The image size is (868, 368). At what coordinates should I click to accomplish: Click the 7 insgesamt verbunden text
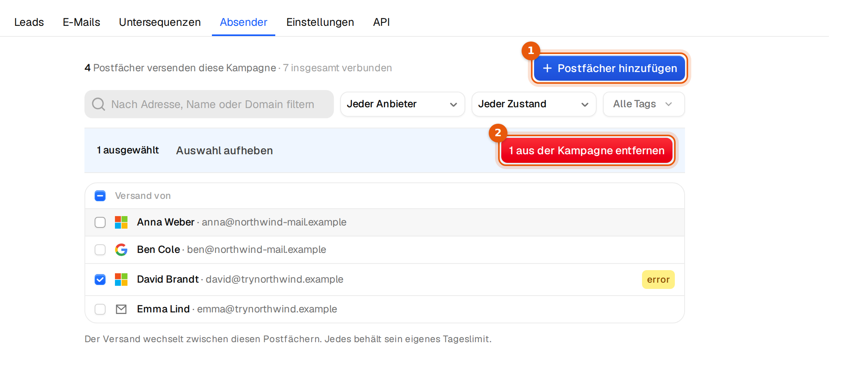point(337,68)
